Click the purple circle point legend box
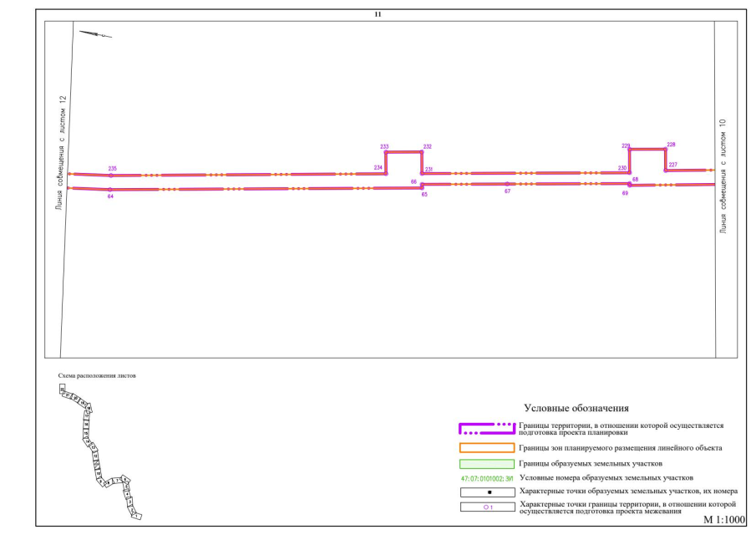 [x=485, y=507]
